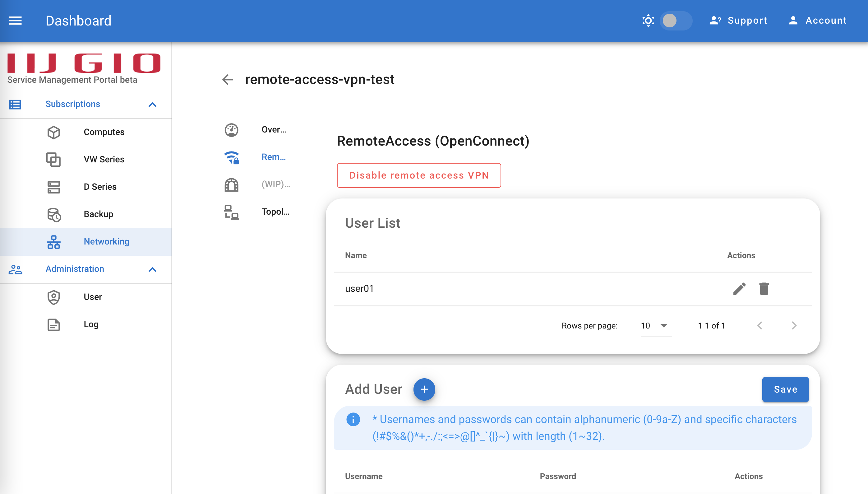Collapse the Subscriptions section
The height and width of the screenshot is (494, 868).
point(153,105)
